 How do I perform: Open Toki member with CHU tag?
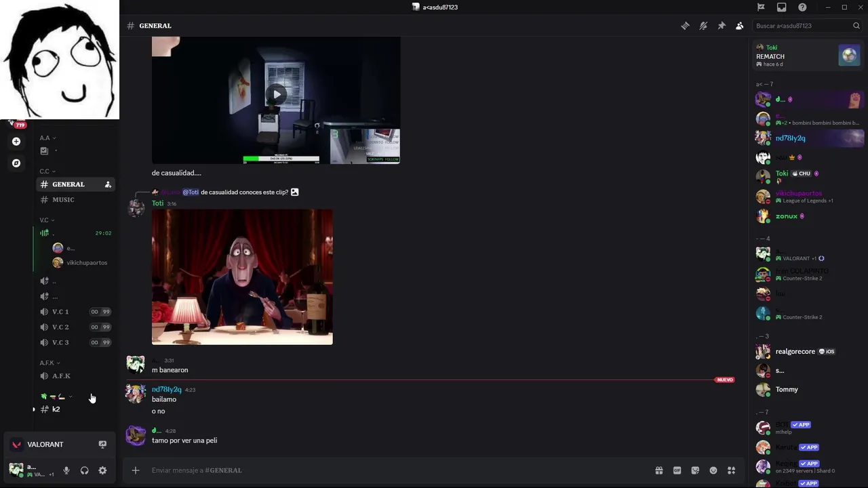pos(808,177)
